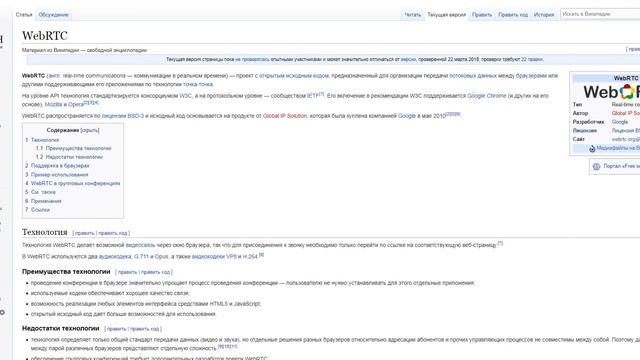The width and height of the screenshot is (640, 360).
Task: Collapse contents with the [скрыть] toggle
Action: coord(90,130)
